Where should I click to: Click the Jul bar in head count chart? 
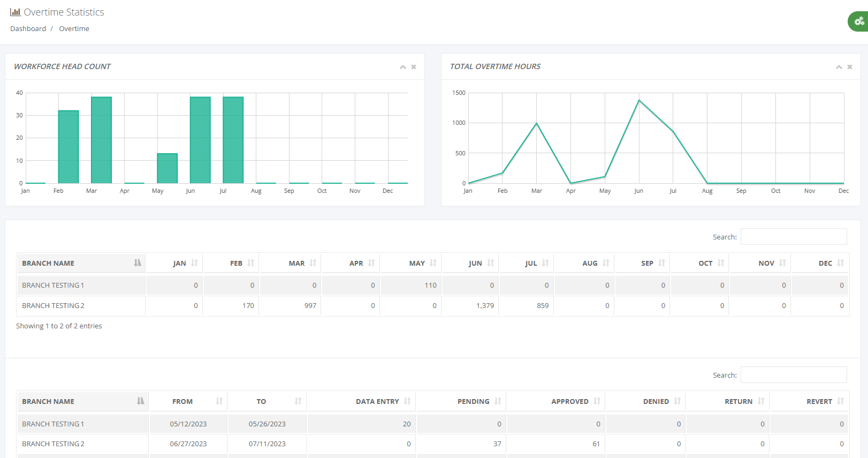pos(233,140)
